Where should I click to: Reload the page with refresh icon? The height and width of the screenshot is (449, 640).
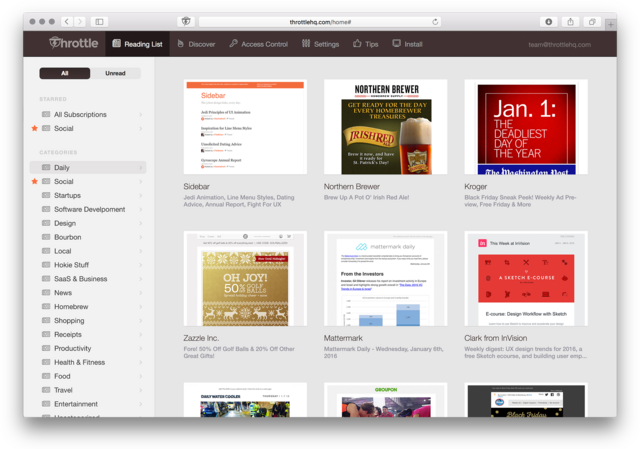435,22
